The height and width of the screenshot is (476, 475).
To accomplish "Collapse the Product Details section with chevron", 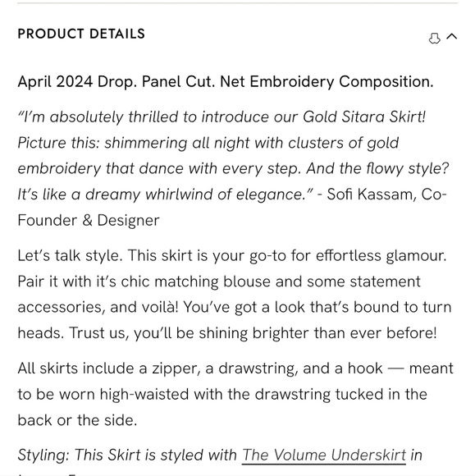I will point(452,37).
